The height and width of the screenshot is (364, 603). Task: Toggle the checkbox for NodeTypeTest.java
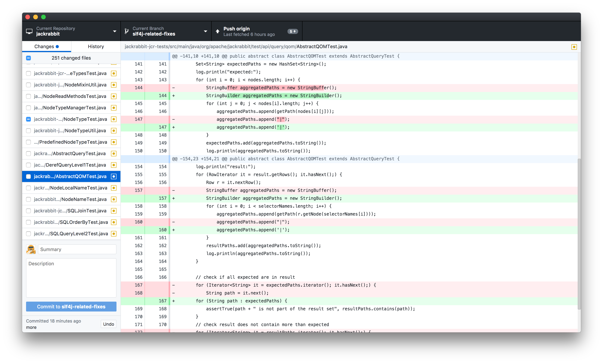pyautogui.click(x=28, y=119)
